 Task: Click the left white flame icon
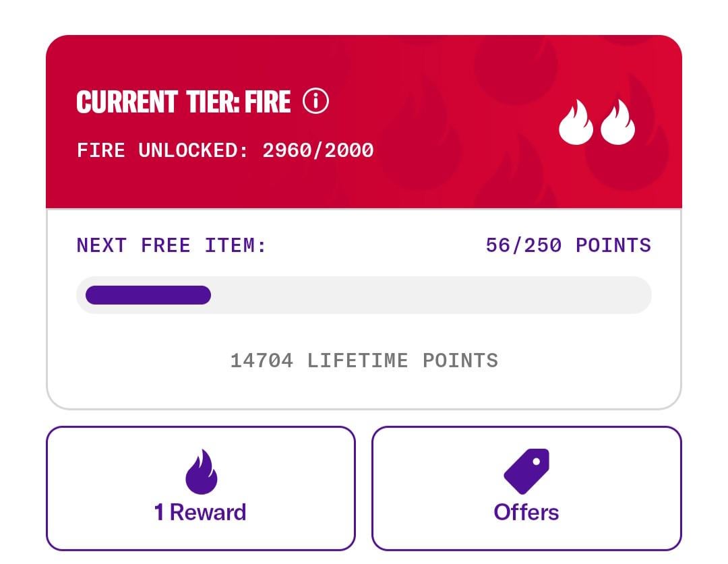[576, 123]
